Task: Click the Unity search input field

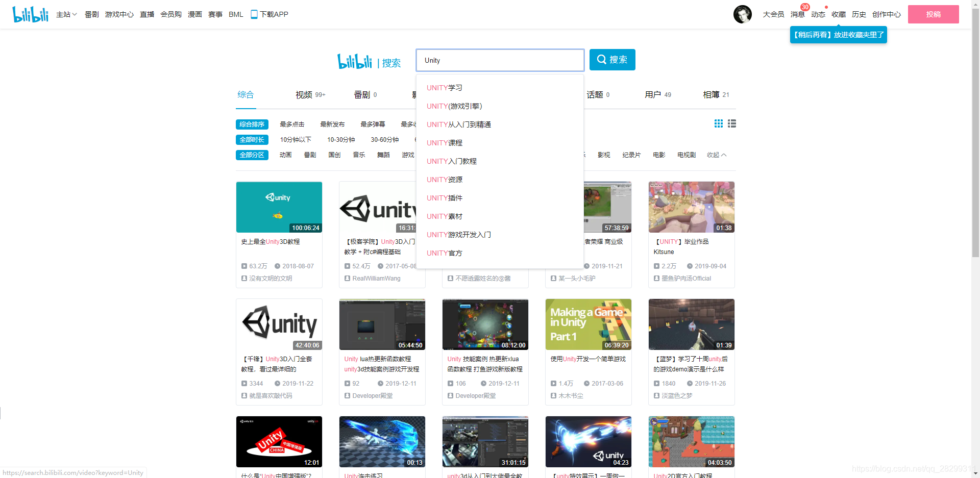Action: click(500, 60)
